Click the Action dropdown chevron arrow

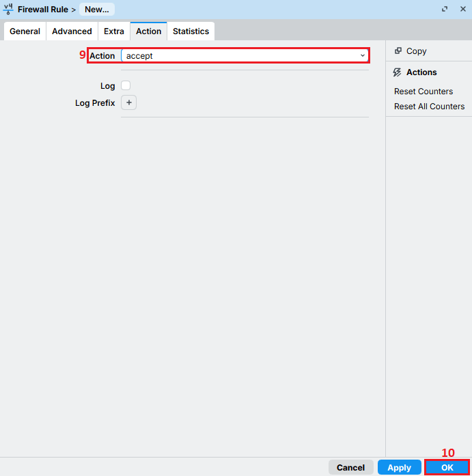[x=363, y=55]
